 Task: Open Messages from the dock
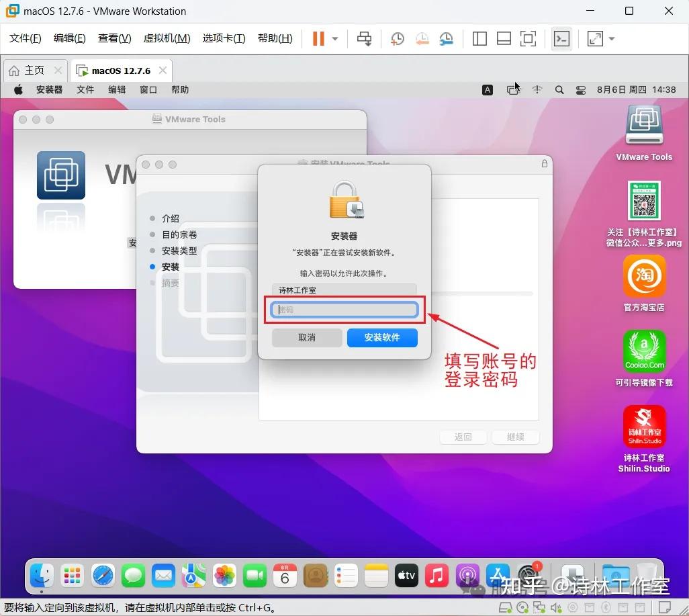coord(133,575)
